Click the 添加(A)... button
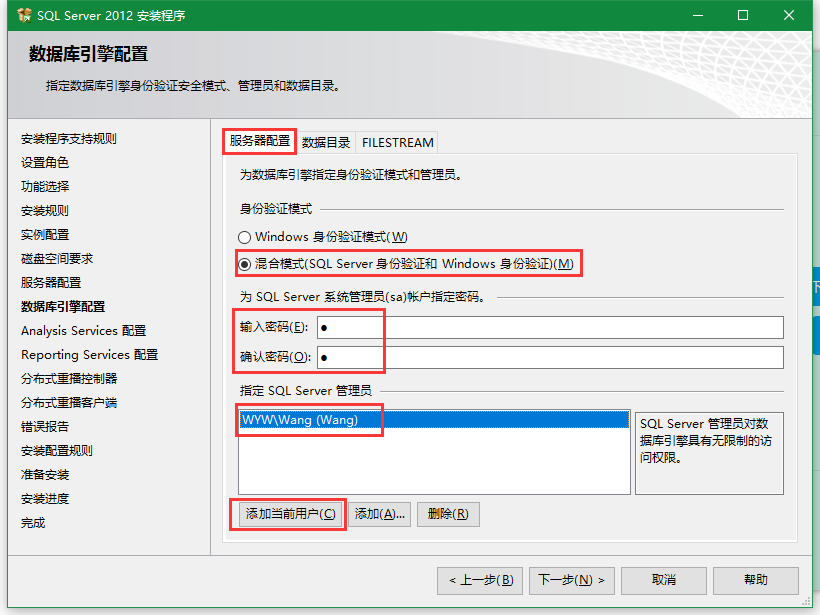820x615 pixels. click(380, 514)
